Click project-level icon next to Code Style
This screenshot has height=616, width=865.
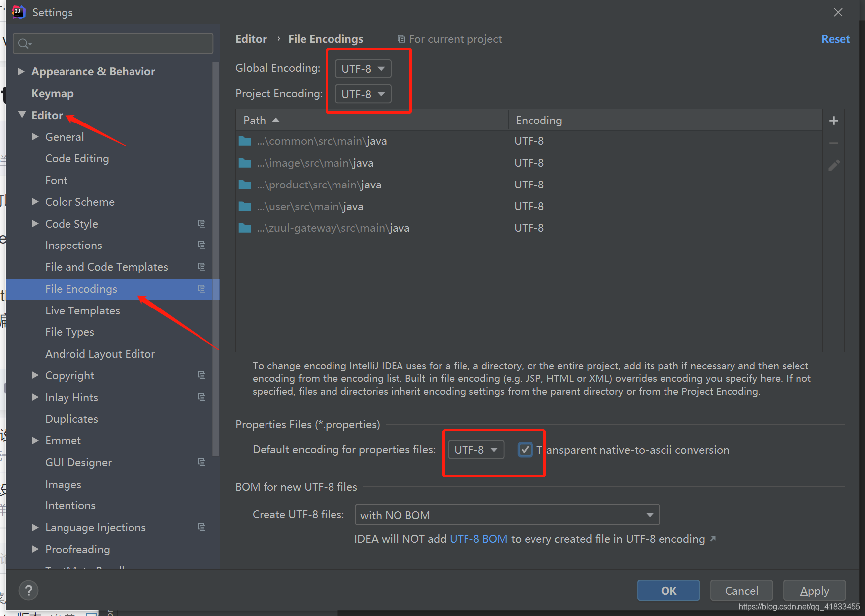201,224
